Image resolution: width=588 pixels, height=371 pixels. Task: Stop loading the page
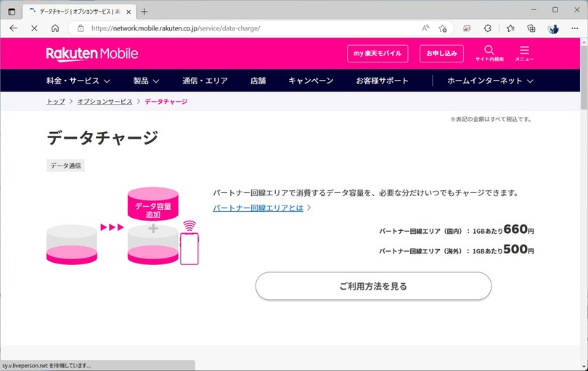click(x=34, y=28)
